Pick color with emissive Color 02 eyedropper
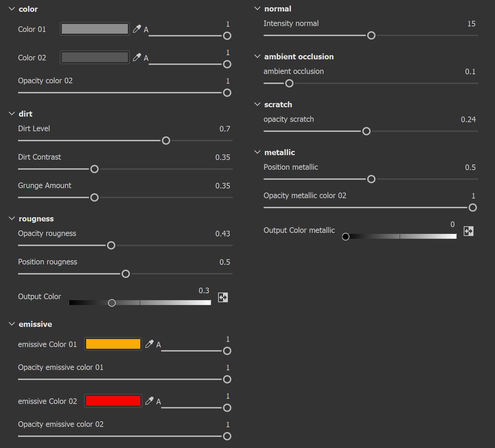Viewport: 495px width, 448px height. (149, 401)
